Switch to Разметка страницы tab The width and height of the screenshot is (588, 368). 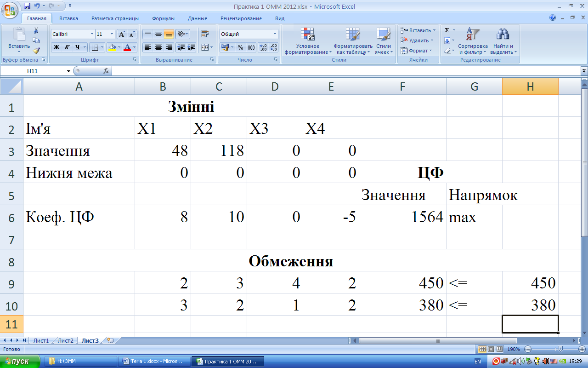tap(115, 18)
